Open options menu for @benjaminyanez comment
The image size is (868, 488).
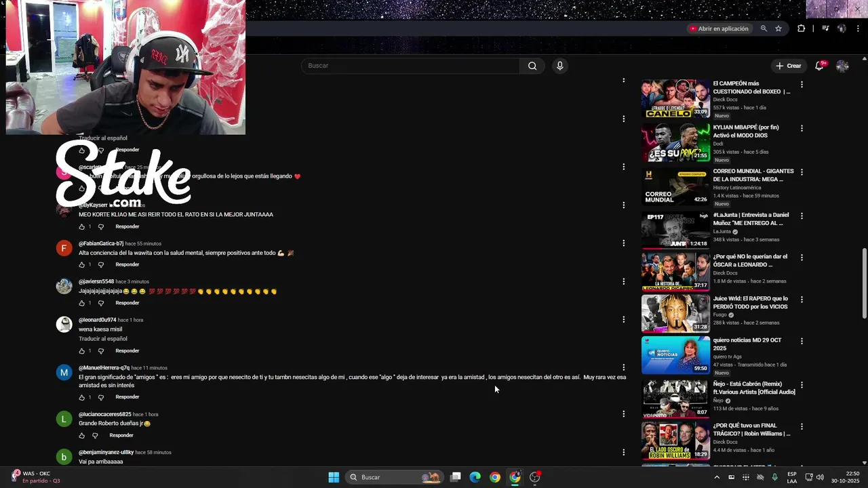624,452
